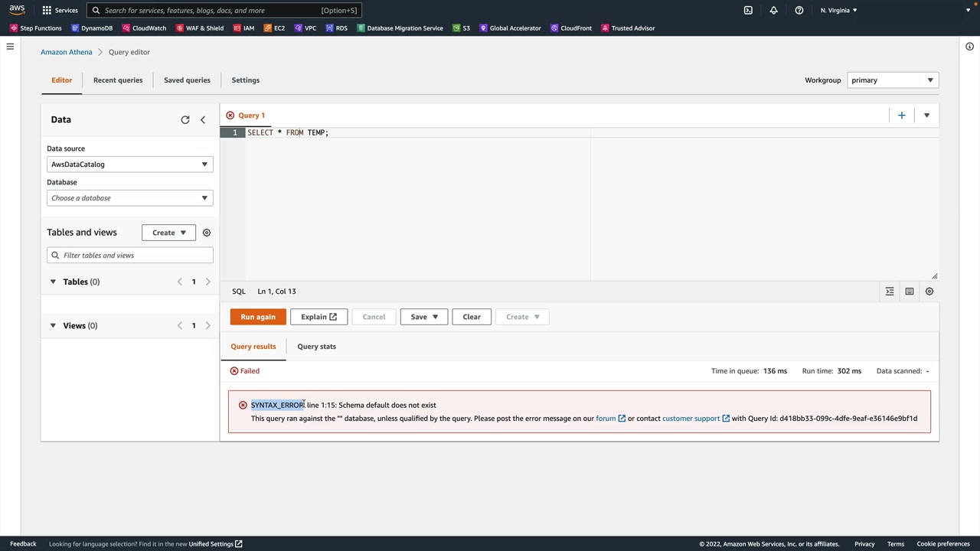Switch to Saved queries tab
The width and height of the screenshot is (980, 551).
pos(187,80)
